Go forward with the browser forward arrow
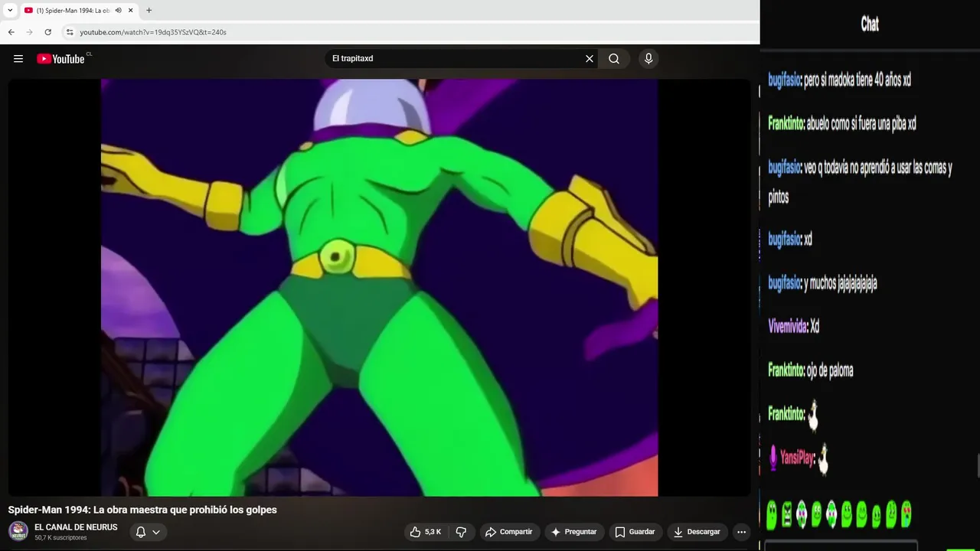Image resolution: width=980 pixels, height=551 pixels. coord(30,32)
